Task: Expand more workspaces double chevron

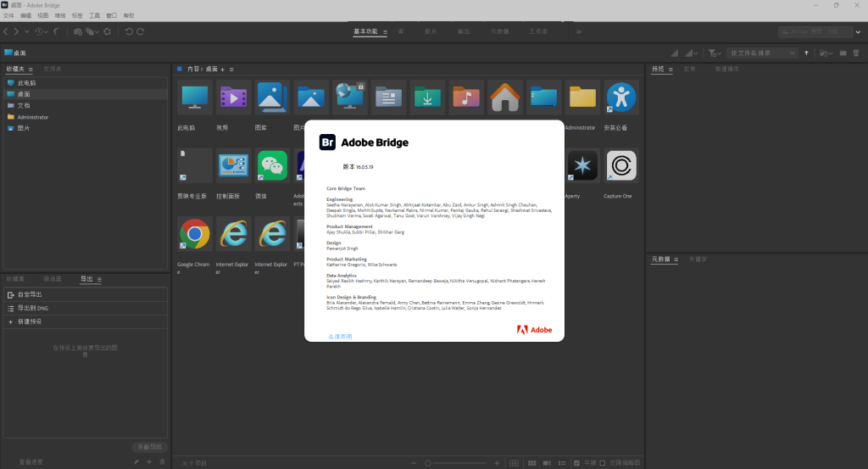Action: 578,31
